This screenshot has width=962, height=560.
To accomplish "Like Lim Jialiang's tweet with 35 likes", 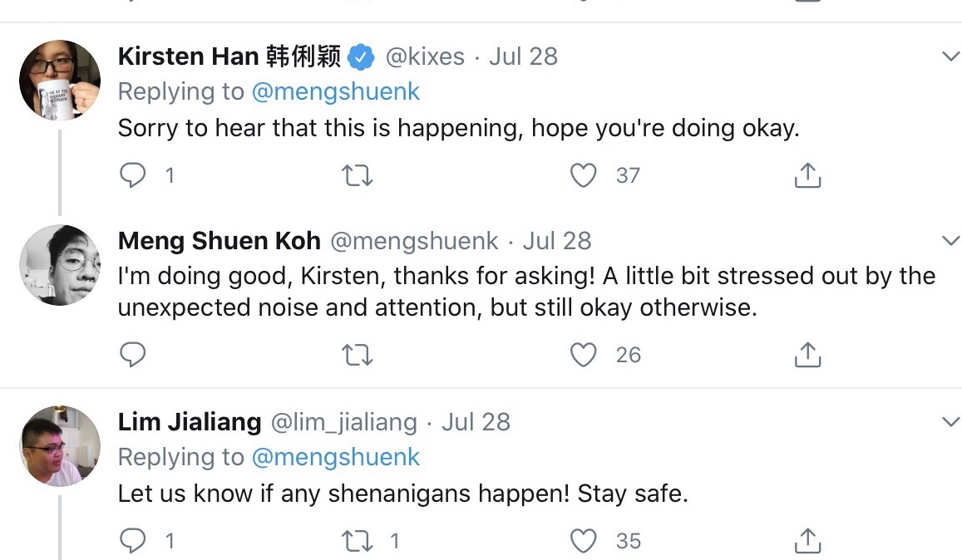I will coord(583,541).
